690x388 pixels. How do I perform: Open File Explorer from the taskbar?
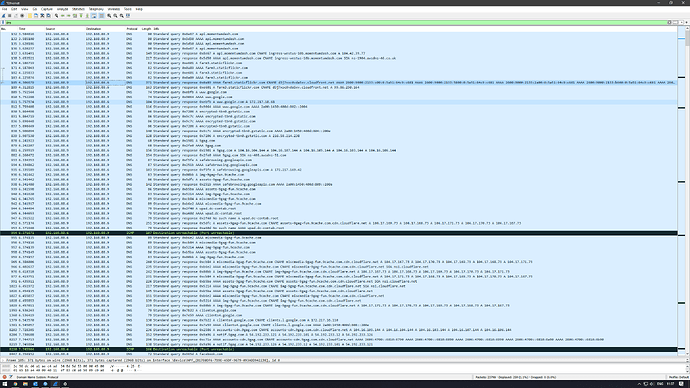(x=25, y=384)
